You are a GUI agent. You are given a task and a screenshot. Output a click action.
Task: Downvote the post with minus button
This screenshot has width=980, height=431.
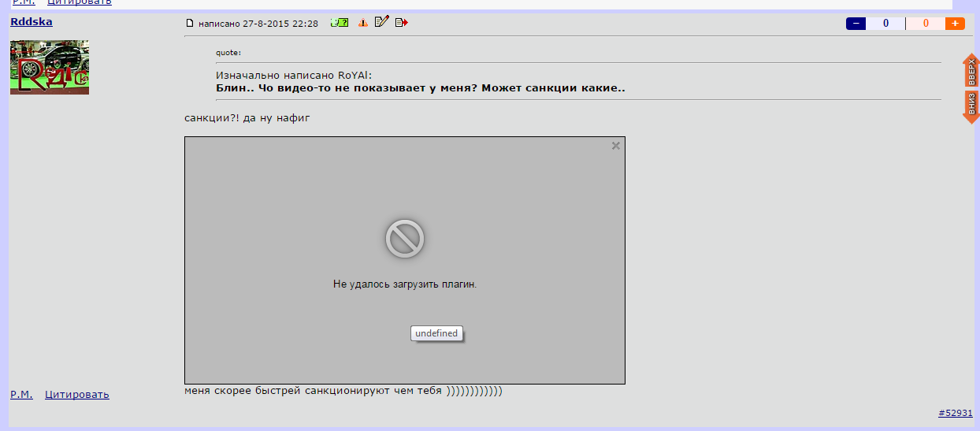click(856, 24)
